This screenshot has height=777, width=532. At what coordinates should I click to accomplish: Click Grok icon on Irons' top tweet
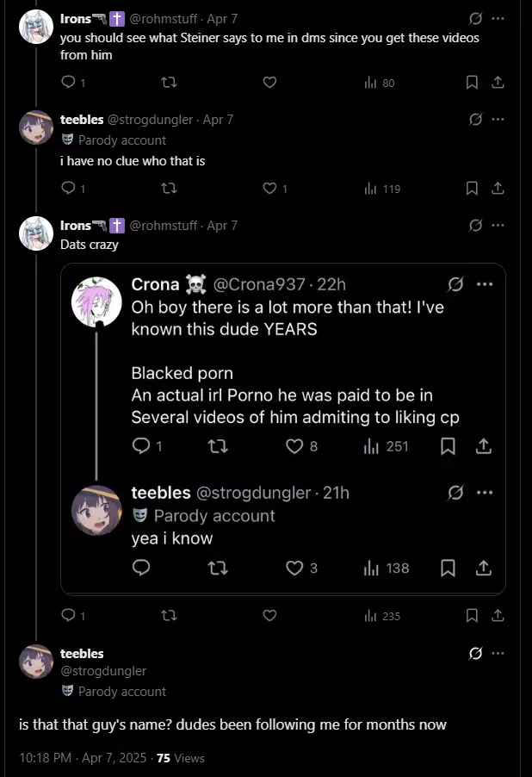click(475, 19)
